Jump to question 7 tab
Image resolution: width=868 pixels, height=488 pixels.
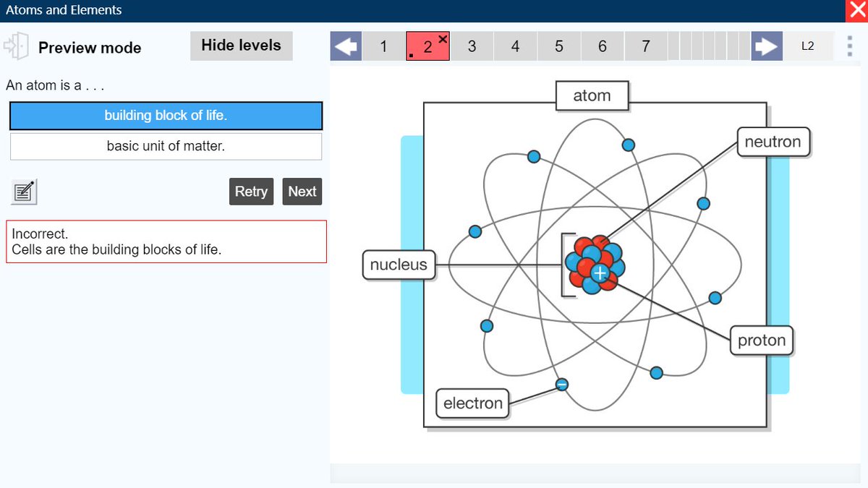pyautogui.click(x=645, y=46)
